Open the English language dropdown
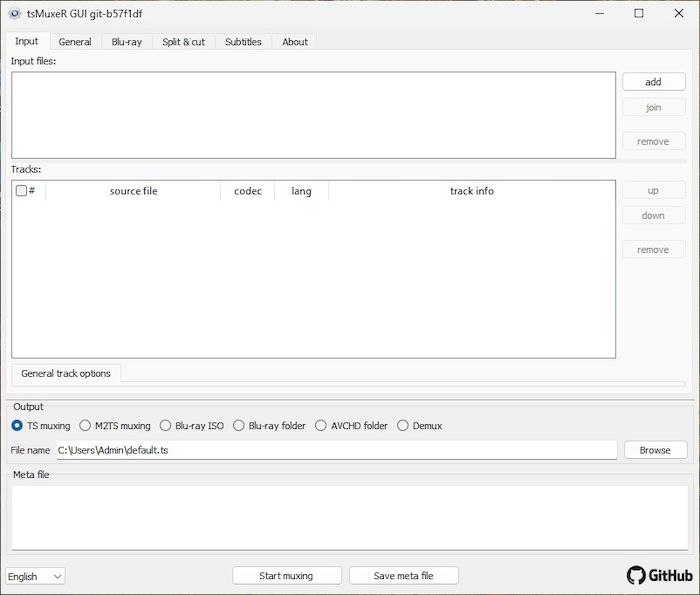 tap(35, 576)
